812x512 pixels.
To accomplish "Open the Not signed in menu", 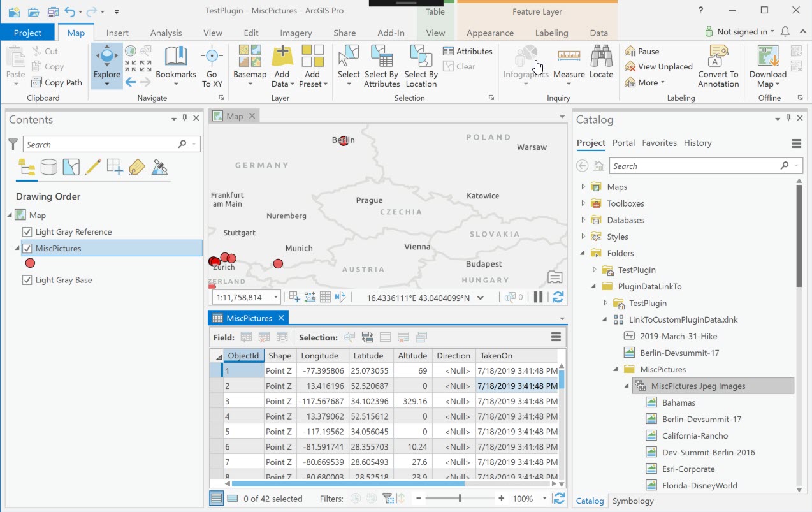I will pos(739,31).
